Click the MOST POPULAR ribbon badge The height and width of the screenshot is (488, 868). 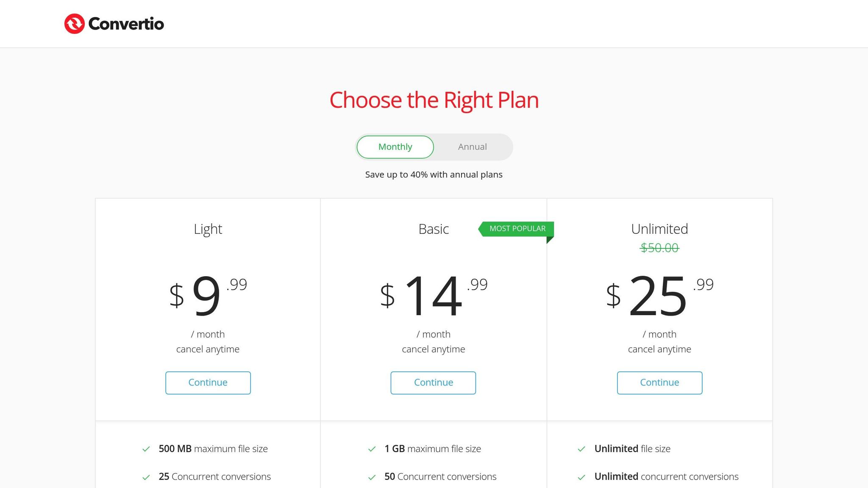[516, 229]
